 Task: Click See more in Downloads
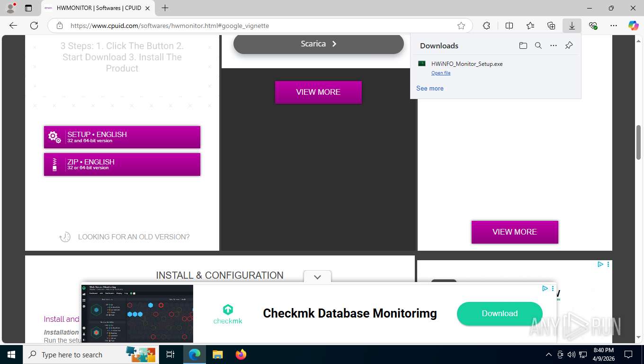tap(430, 88)
